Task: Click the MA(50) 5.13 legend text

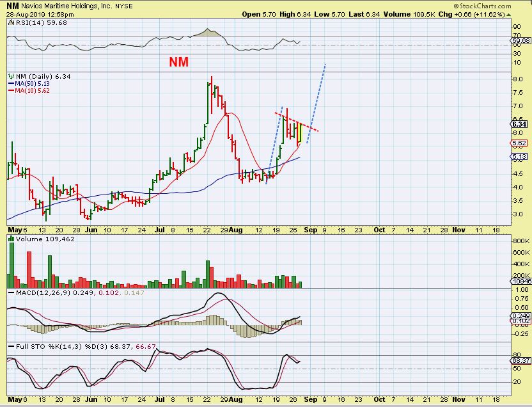Action: pyautogui.click(x=32, y=83)
